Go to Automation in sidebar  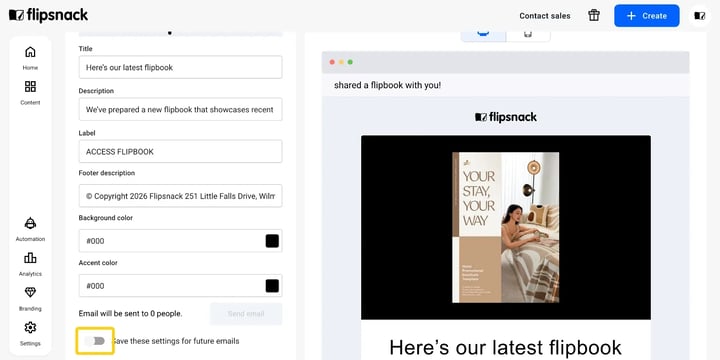30,229
